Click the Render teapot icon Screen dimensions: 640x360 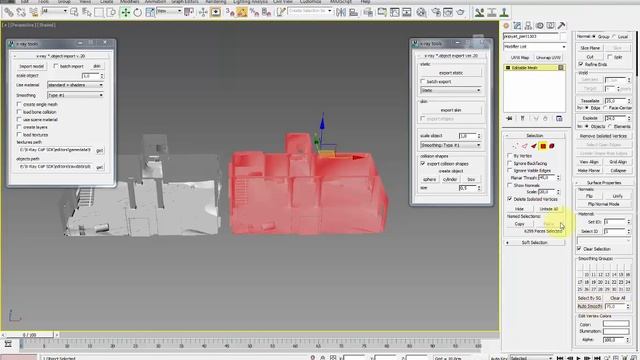point(460,12)
